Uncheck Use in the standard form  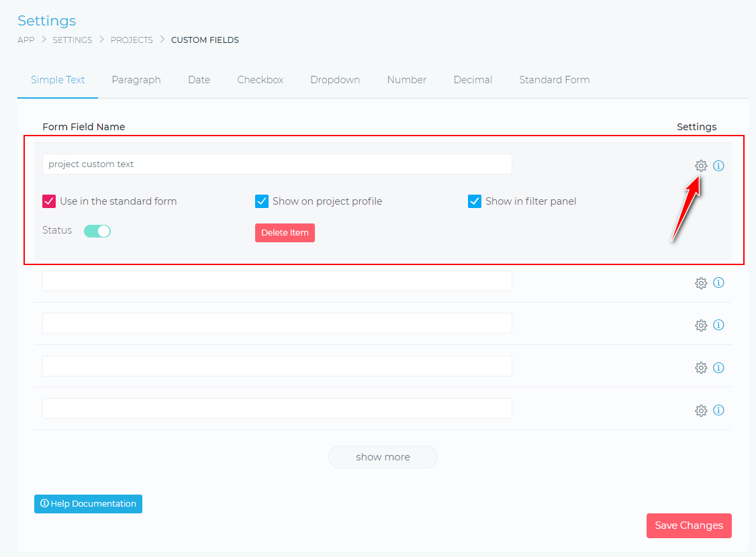point(49,201)
